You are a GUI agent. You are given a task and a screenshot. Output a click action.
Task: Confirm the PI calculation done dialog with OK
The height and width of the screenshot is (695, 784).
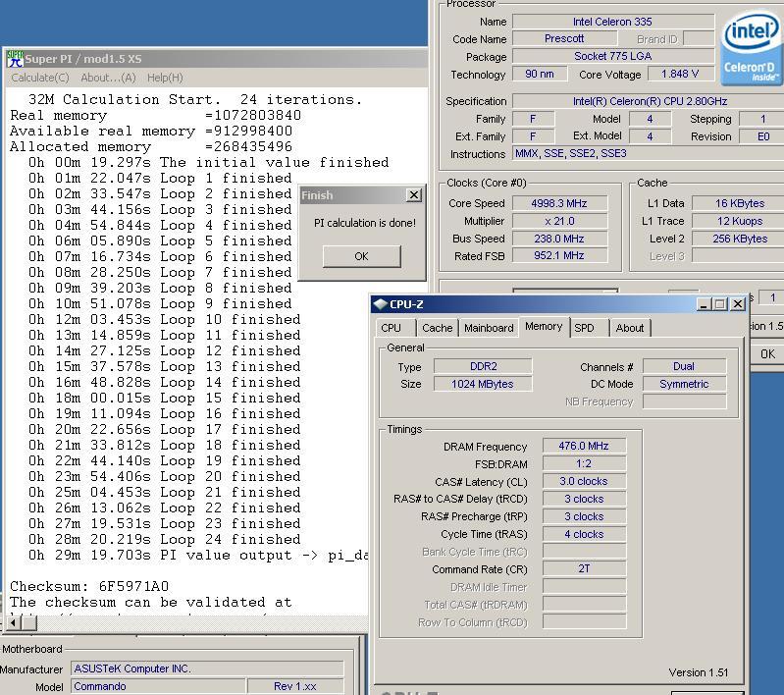pyautogui.click(x=361, y=256)
